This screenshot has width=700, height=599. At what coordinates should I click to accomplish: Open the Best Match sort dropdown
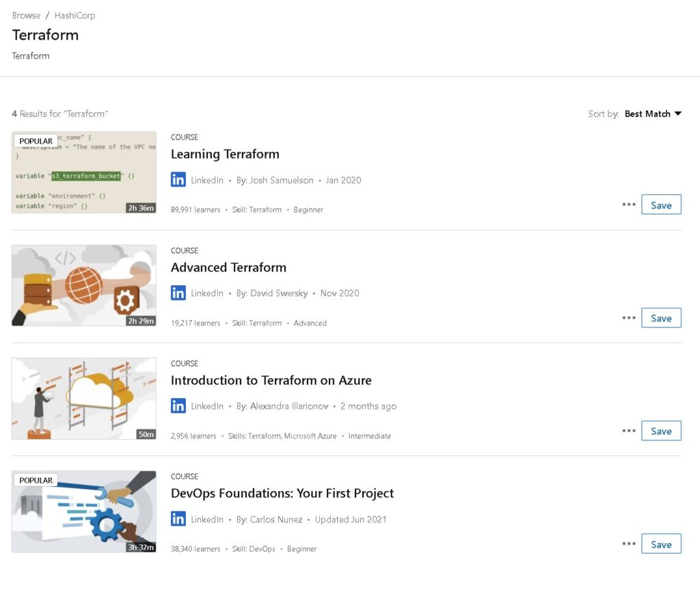tap(653, 114)
